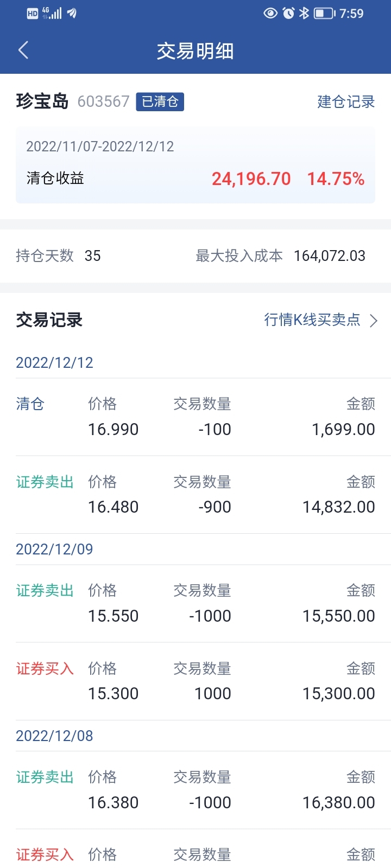391x868 pixels.
Task: Tap the hotspot status icon
Action: pos(72,13)
